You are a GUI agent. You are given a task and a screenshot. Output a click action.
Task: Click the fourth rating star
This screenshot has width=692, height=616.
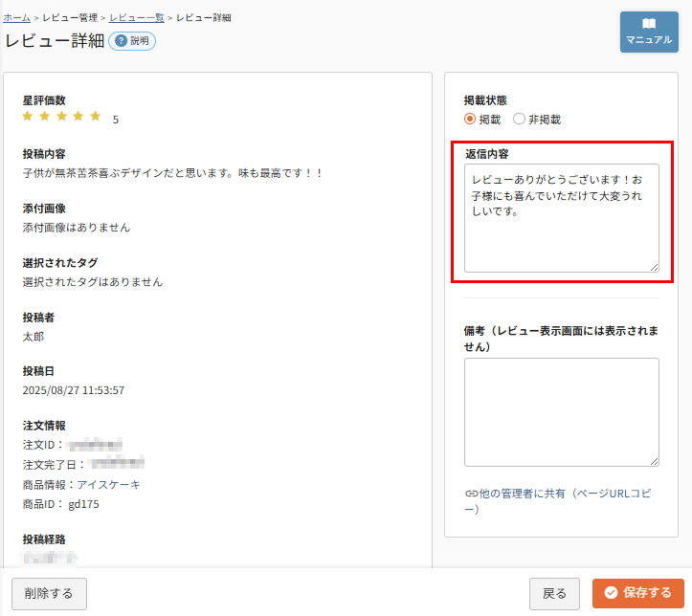point(78,117)
